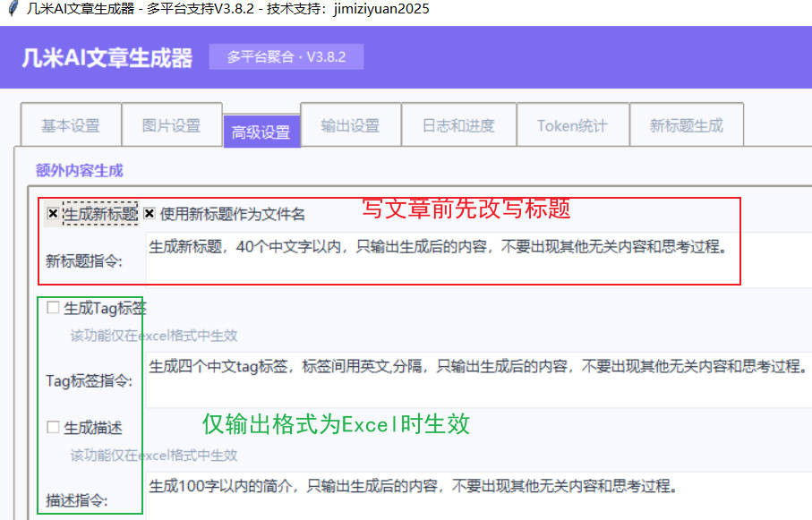Click the 几米AI文章生成器 header title
This screenshot has width=812, height=520.
point(107,57)
